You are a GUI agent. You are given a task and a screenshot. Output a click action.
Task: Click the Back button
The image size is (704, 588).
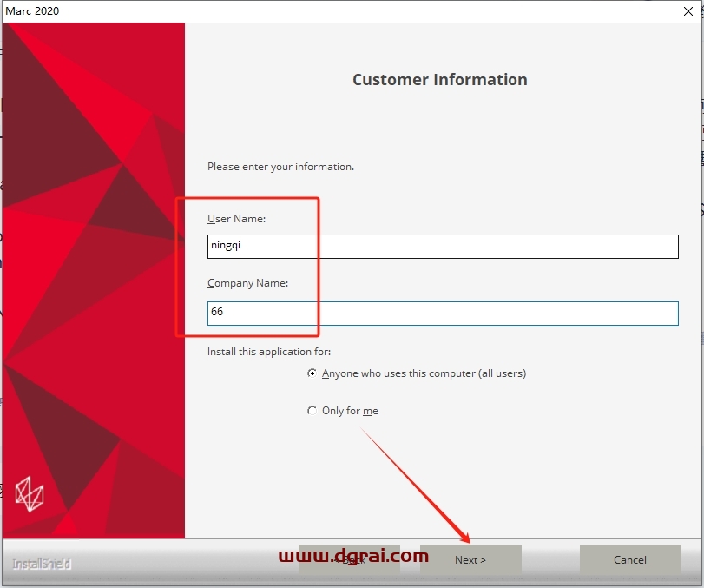[x=349, y=559]
